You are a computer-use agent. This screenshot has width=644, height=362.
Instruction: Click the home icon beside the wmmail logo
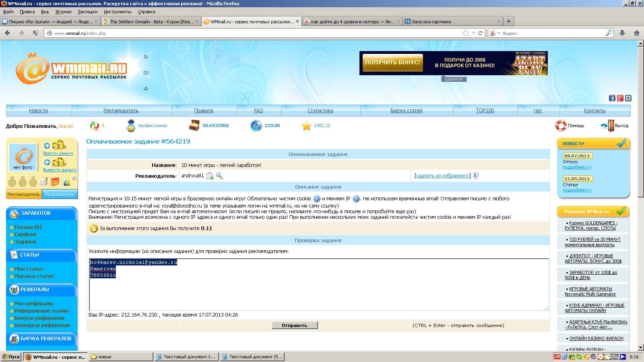(146, 57)
